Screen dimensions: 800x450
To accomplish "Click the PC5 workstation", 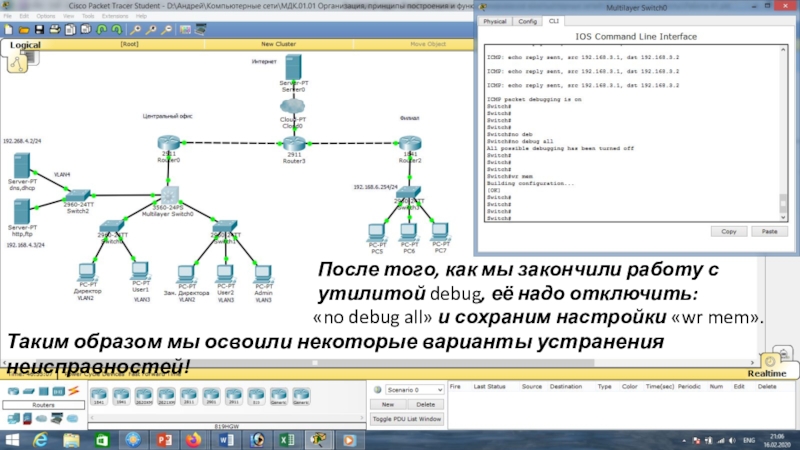I will [377, 233].
